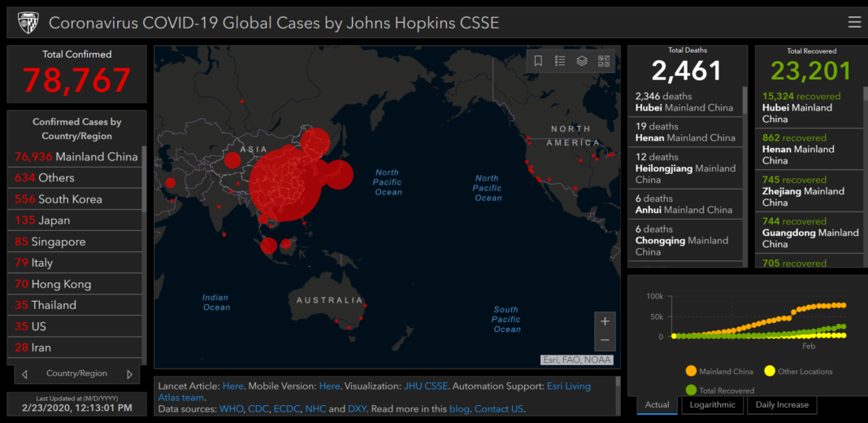Viewport: 868px width, 423px height.
Task: Open the basemap gallery grid tool
Action: point(603,61)
